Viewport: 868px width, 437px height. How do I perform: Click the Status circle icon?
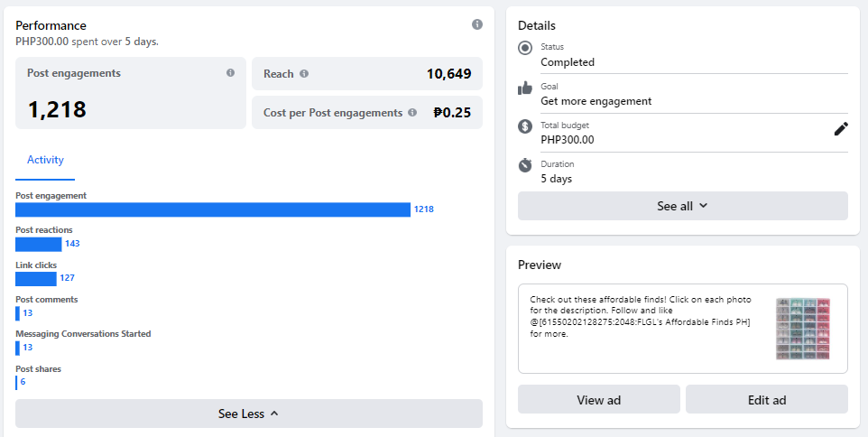525,48
